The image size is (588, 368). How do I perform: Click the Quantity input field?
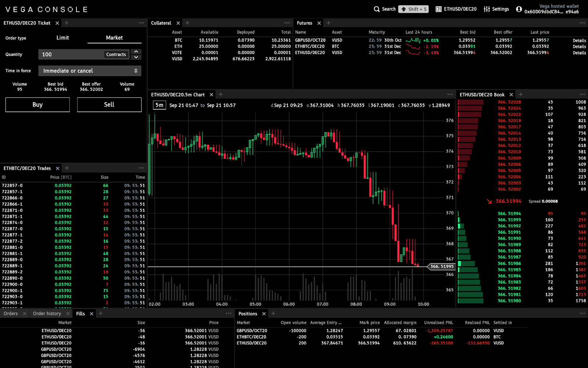click(70, 54)
